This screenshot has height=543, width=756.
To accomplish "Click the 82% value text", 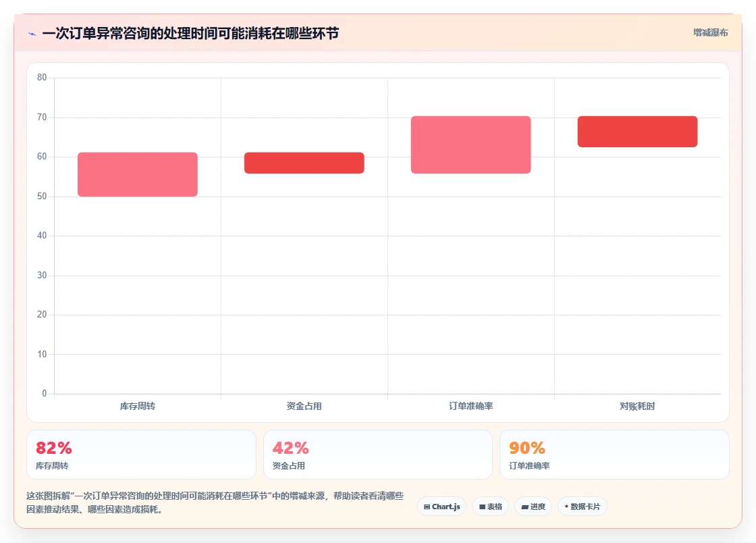I will [54, 448].
